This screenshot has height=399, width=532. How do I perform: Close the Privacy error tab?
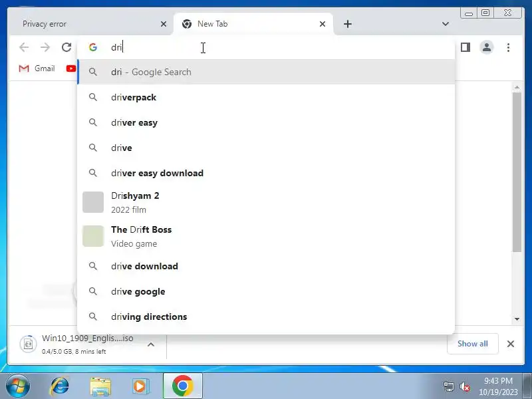164,24
